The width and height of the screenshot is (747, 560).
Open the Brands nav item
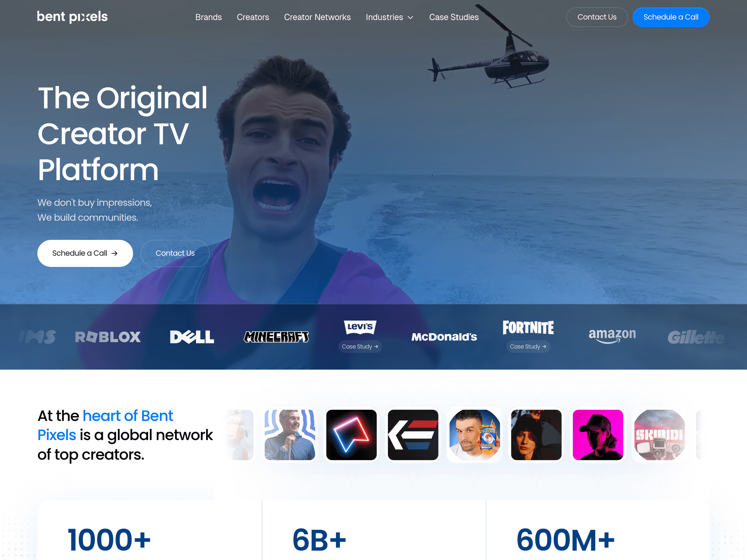(209, 17)
